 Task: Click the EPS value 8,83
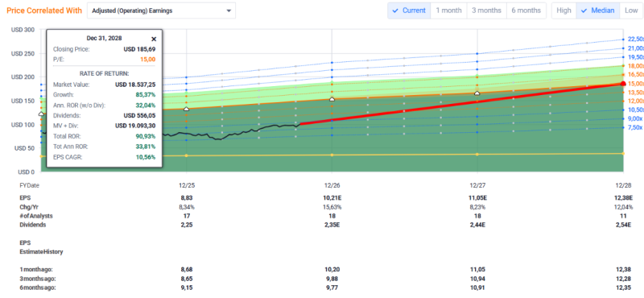tap(187, 197)
